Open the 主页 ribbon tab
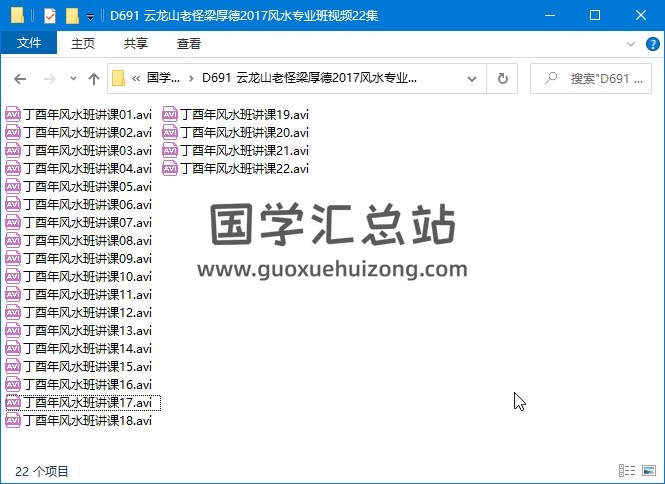 (x=83, y=43)
